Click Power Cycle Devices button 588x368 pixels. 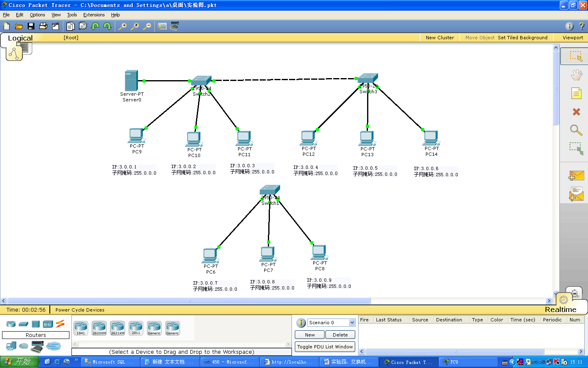pyautogui.click(x=80, y=310)
